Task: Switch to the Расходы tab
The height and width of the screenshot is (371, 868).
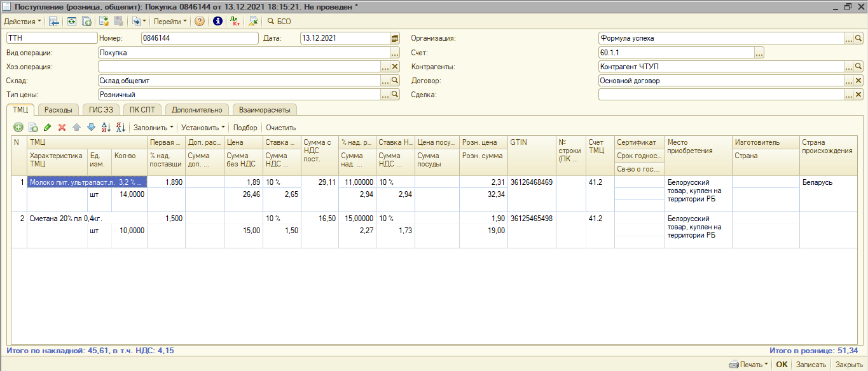Action: click(59, 110)
